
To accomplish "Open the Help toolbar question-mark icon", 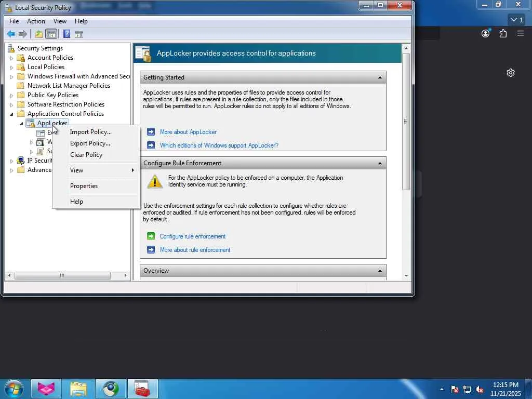I will coord(66,34).
